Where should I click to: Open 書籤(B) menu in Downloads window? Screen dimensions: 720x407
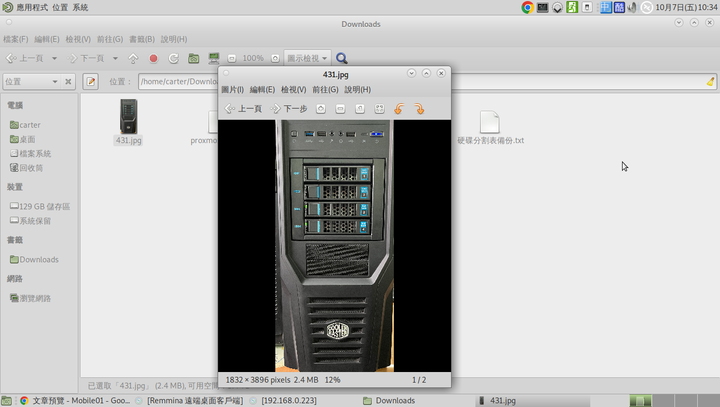click(142, 40)
